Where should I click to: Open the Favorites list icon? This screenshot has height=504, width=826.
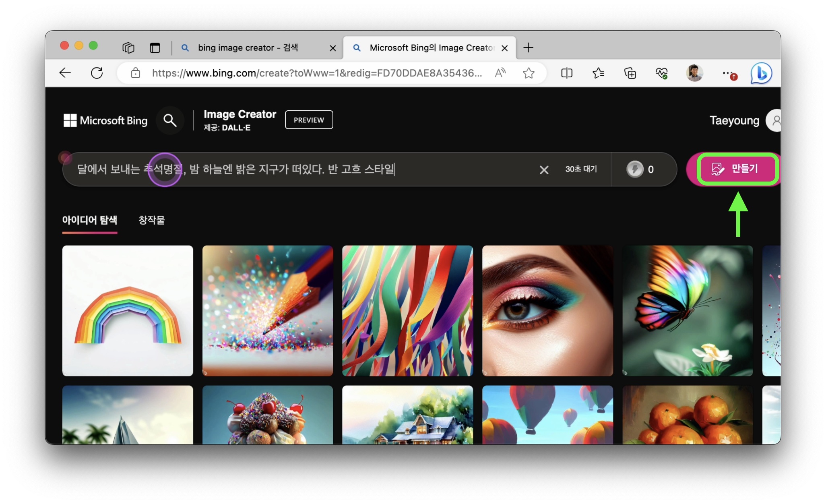pyautogui.click(x=598, y=73)
